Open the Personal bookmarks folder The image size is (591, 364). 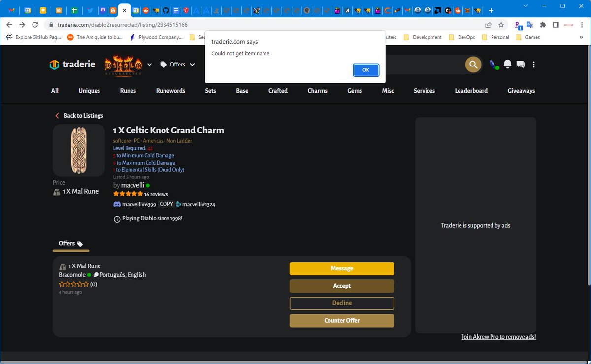tap(495, 37)
